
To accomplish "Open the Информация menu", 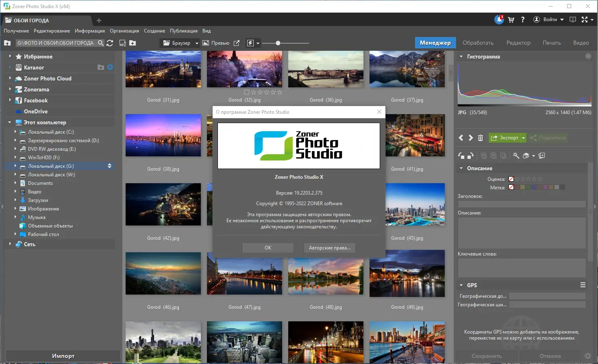I will pos(90,31).
